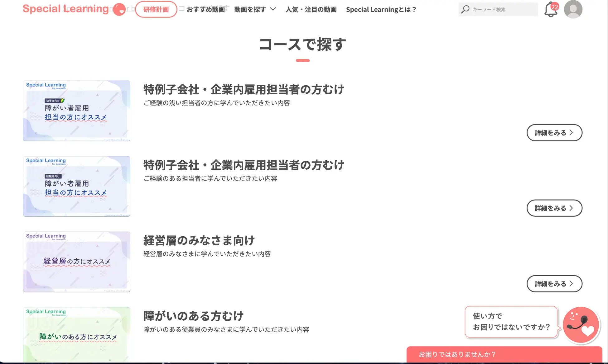Open the おすすめ動画 menu item
608x364 pixels.
coord(206,9)
